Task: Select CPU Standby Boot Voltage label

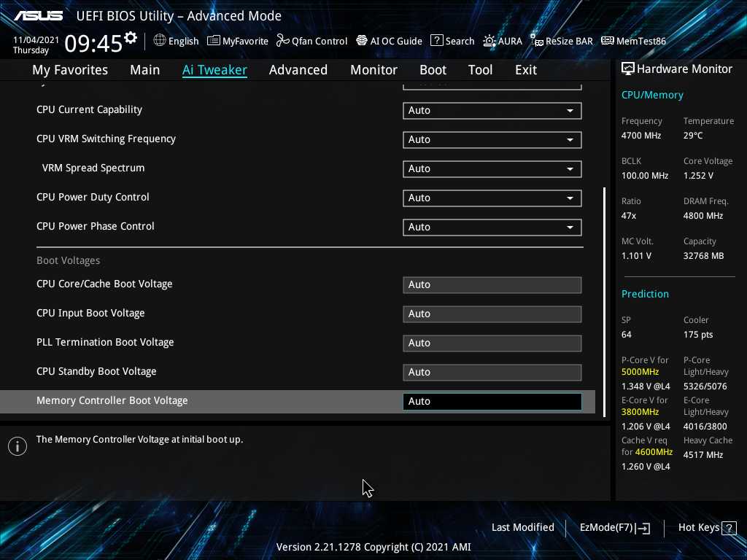Action: tap(96, 371)
